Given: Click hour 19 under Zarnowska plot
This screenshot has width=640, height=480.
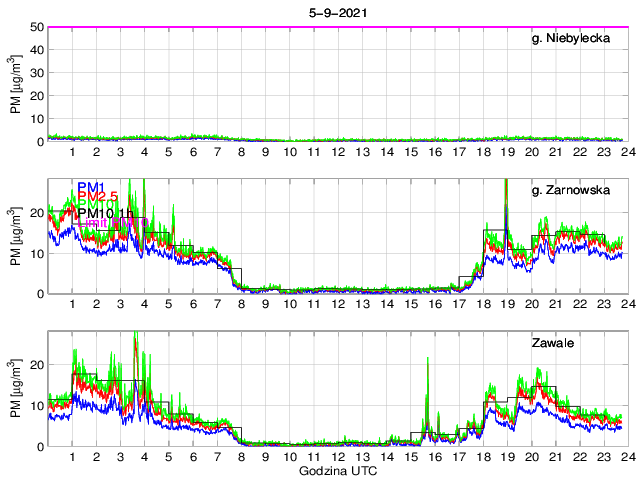Looking at the screenshot, I should tap(508, 304).
